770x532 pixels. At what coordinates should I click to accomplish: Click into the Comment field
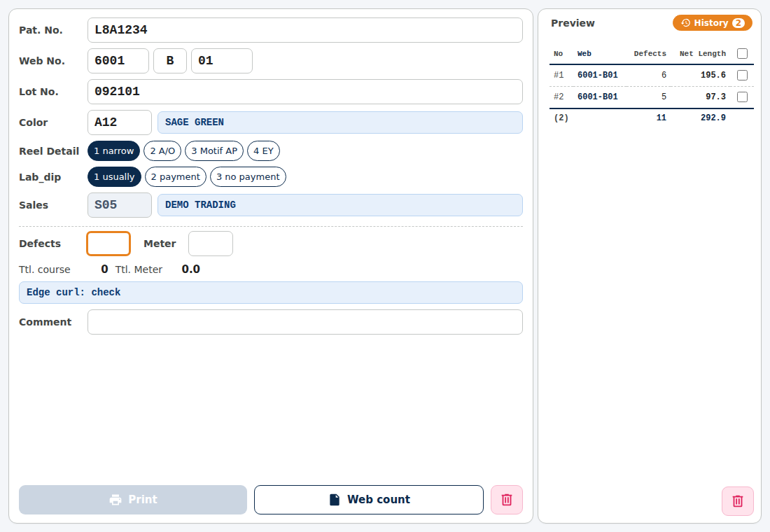click(305, 322)
